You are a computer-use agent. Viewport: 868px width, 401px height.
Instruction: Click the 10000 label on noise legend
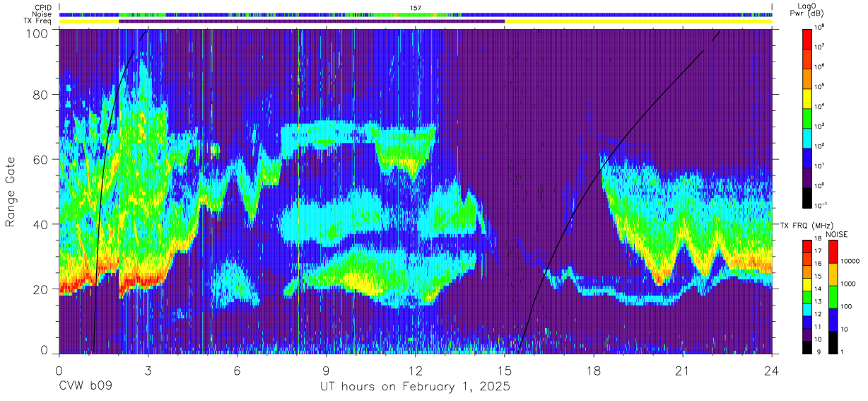coord(850,261)
